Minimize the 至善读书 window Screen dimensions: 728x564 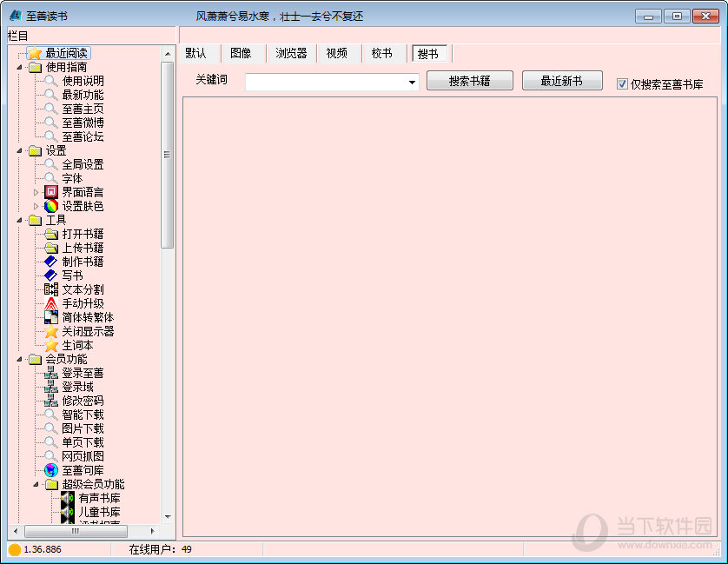coord(648,17)
